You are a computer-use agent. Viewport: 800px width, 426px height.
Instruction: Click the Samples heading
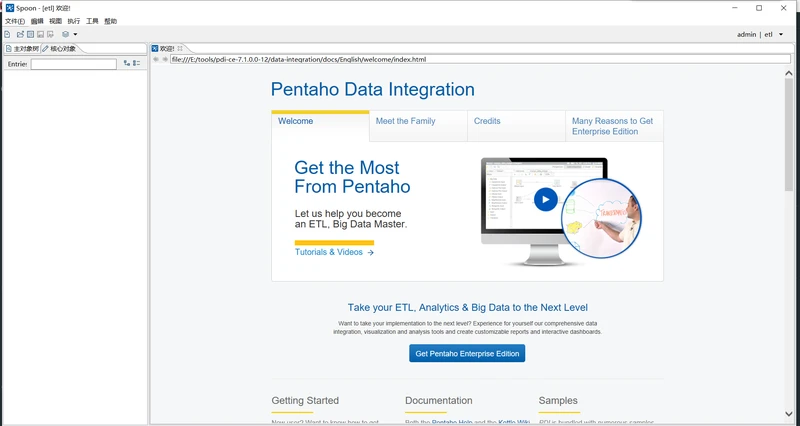coord(558,400)
